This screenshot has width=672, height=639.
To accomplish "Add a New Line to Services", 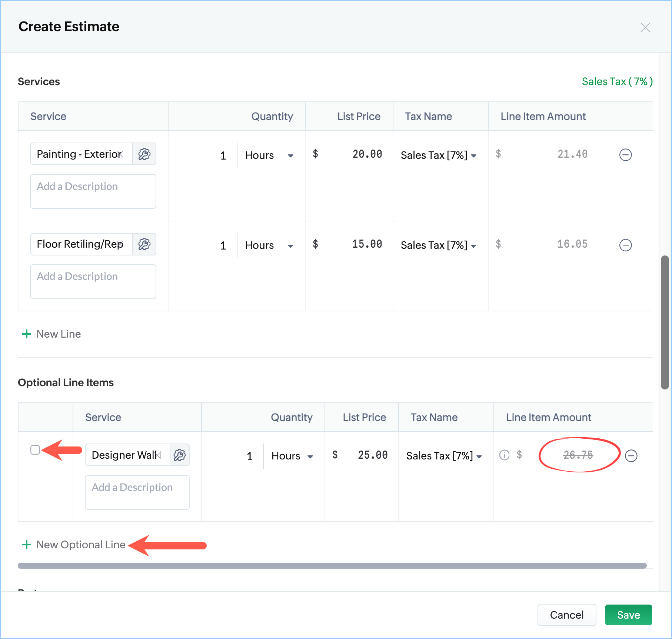I will click(52, 334).
